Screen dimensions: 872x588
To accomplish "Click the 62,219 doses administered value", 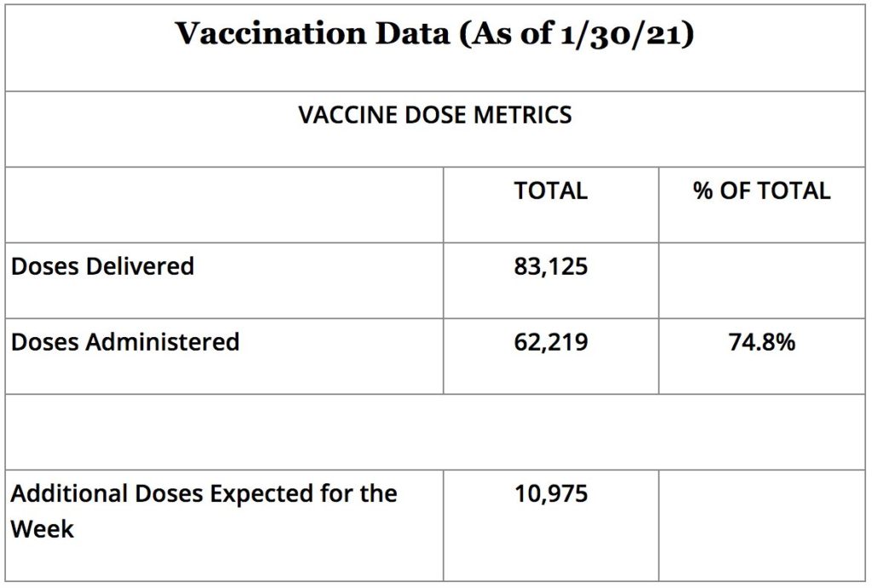I will tap(550, 342).
